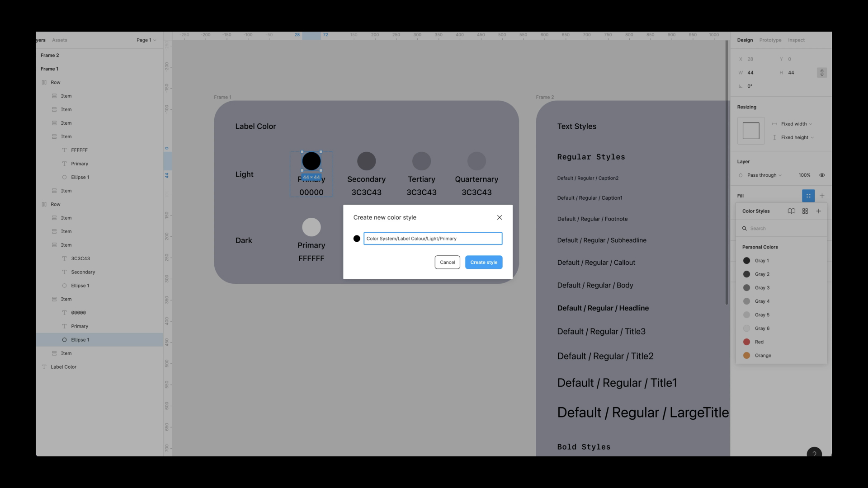Screen dimensions: 868x488
Task: Click the plus icon to add a color style
Action: 819,211
